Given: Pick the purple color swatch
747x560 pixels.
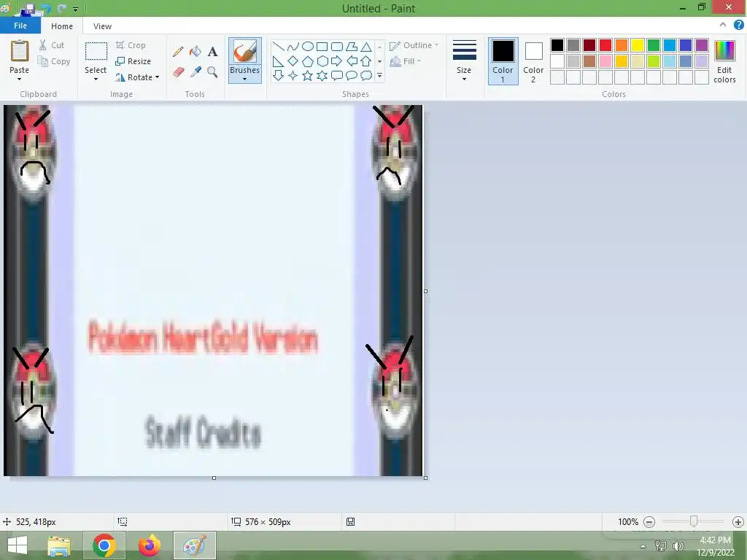Looking at the screenshot, I should [702, 45].
